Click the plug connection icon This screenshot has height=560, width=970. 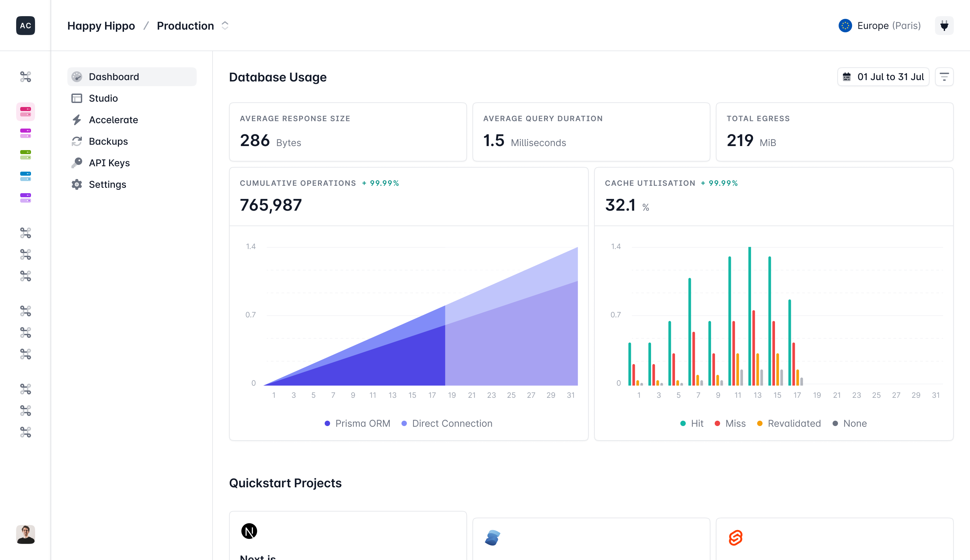click(944, 26)
